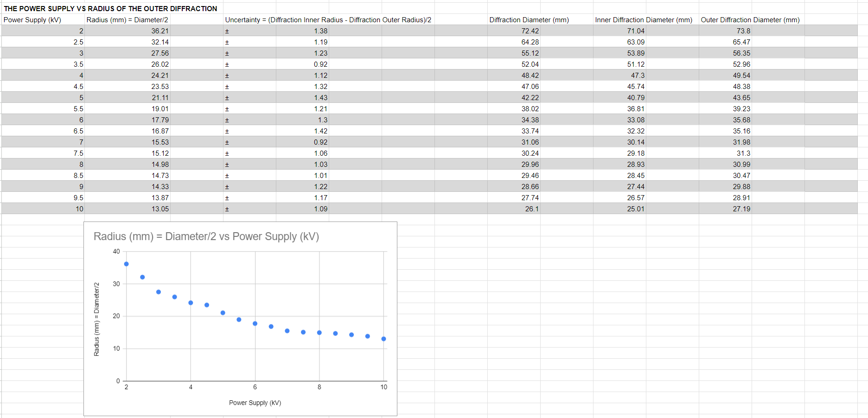Select radius cell 36.21
Image resolution: width=868 pixels, height=418 pixels.
coord(160,31)
